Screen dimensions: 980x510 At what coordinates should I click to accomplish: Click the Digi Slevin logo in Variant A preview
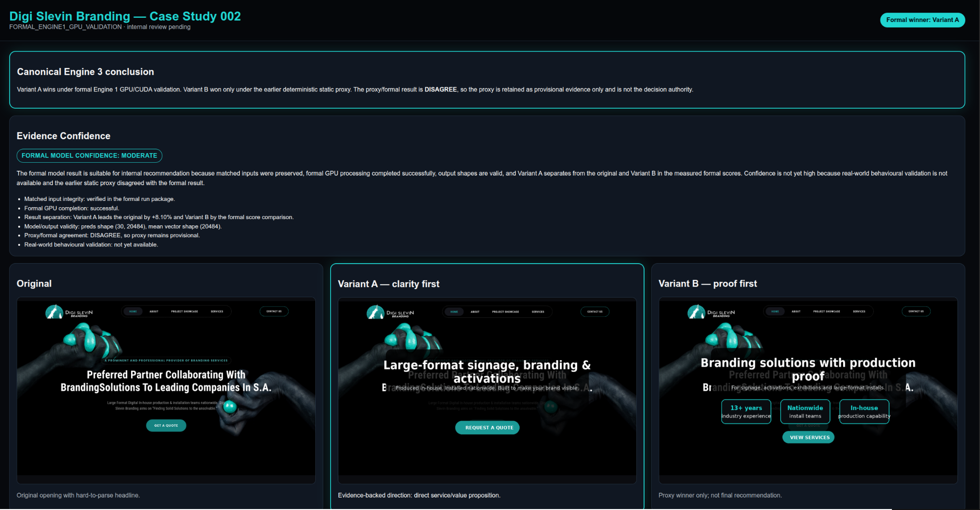pyautogui.click(x=390, y=312)
